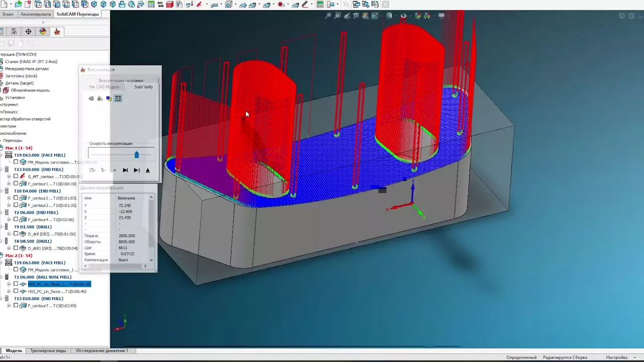Image resolution: width=644 pixels, height=362 pixels.
Task: Select the Solid Verify simulation mode
Action: pyautogui.click(x=143, y=87)
